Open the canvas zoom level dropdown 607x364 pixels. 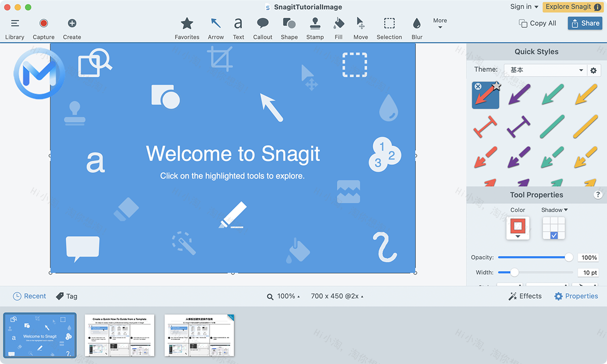(x=283, y=296)
